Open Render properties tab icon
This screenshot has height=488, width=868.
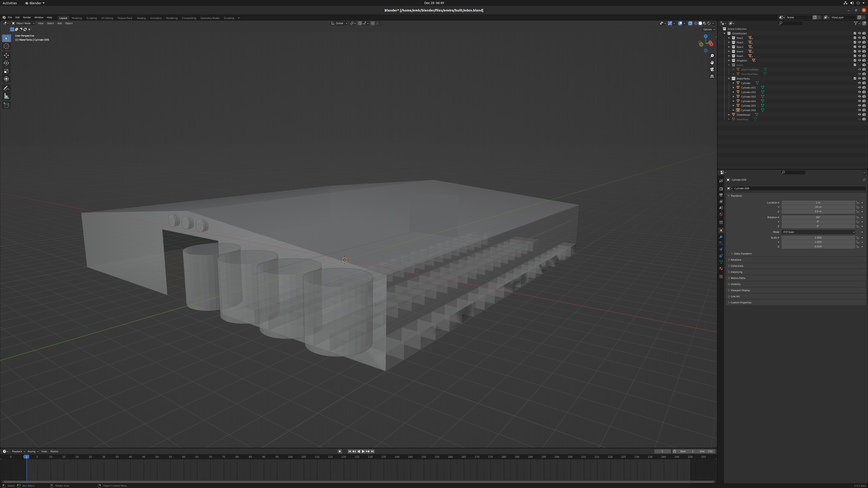pyautogui.click(x=721, y=189)
